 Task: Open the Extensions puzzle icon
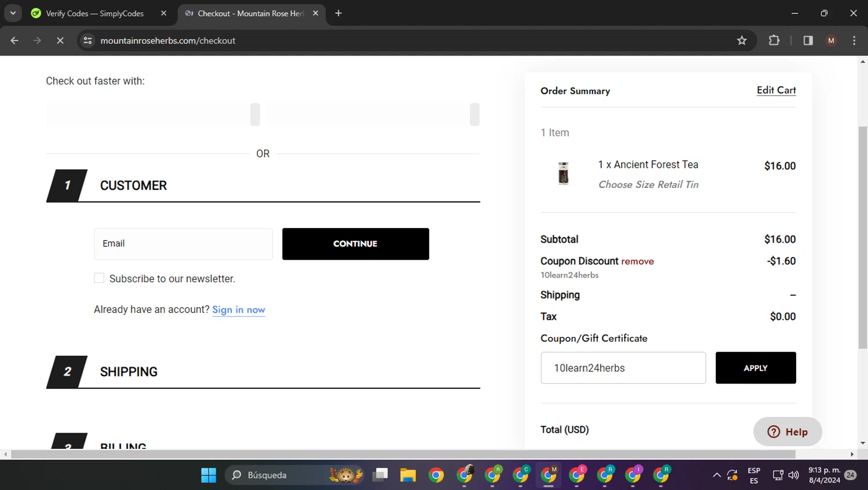[x=774, y=40]
